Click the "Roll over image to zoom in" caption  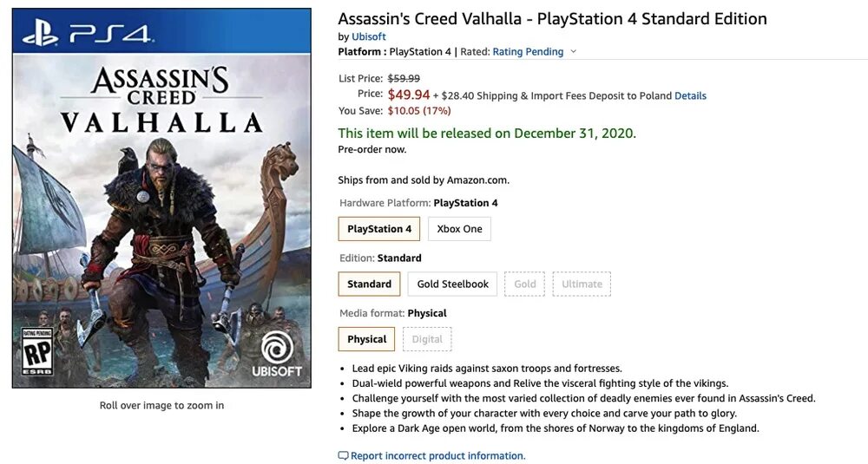[161, 405]
